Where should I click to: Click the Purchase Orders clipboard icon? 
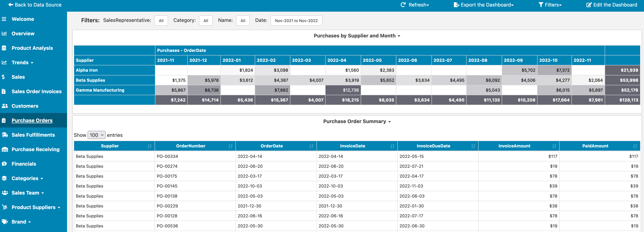[x=4, y=120]
